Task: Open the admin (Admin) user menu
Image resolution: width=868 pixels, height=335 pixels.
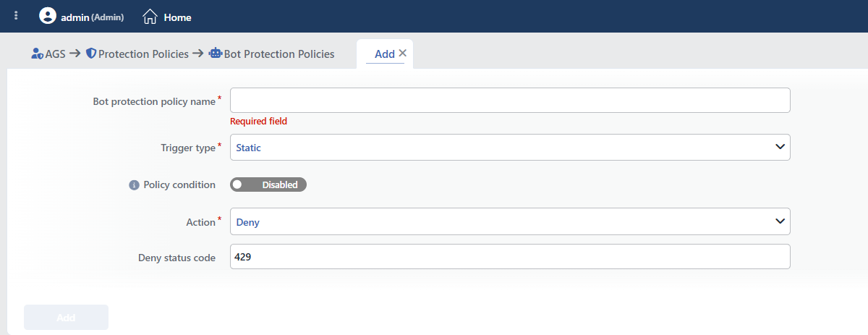Action: click(93, 17)
